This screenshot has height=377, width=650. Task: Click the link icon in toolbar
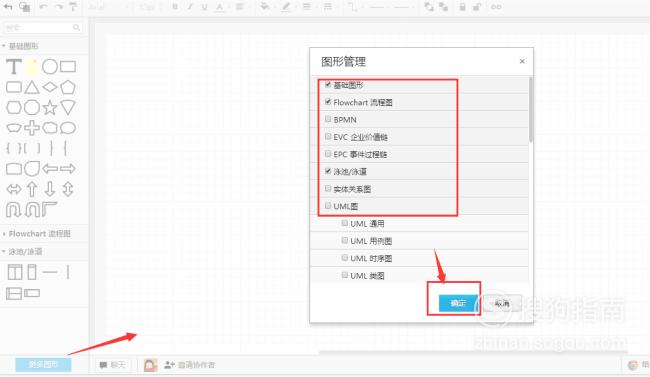click(496, 7)
